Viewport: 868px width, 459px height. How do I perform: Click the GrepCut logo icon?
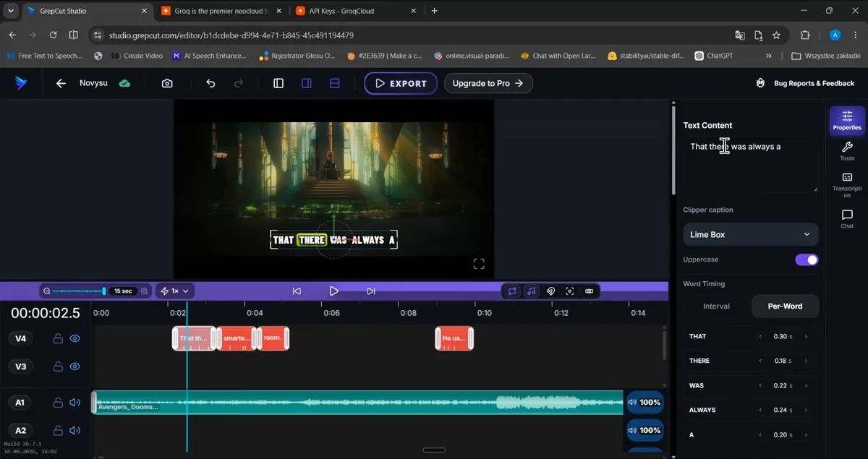tap(21, 83)
